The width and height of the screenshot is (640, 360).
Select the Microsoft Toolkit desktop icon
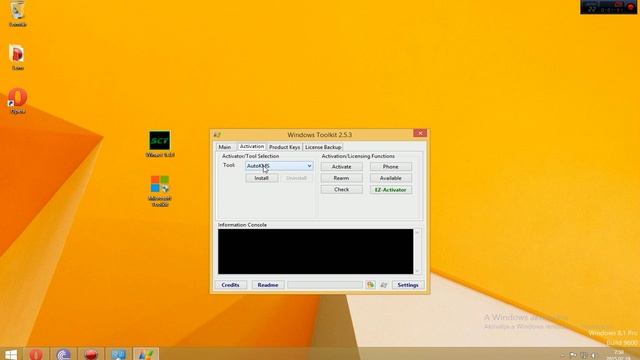(x=160, y=190)
